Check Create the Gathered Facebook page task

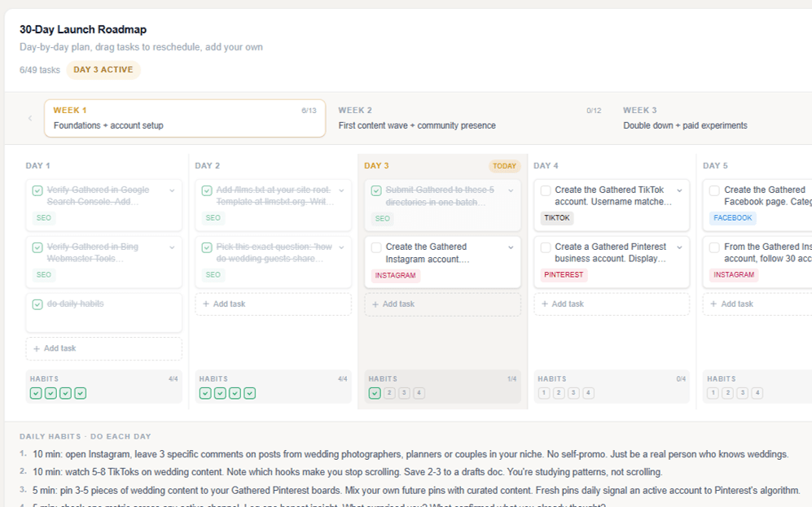tap(714, 190)
